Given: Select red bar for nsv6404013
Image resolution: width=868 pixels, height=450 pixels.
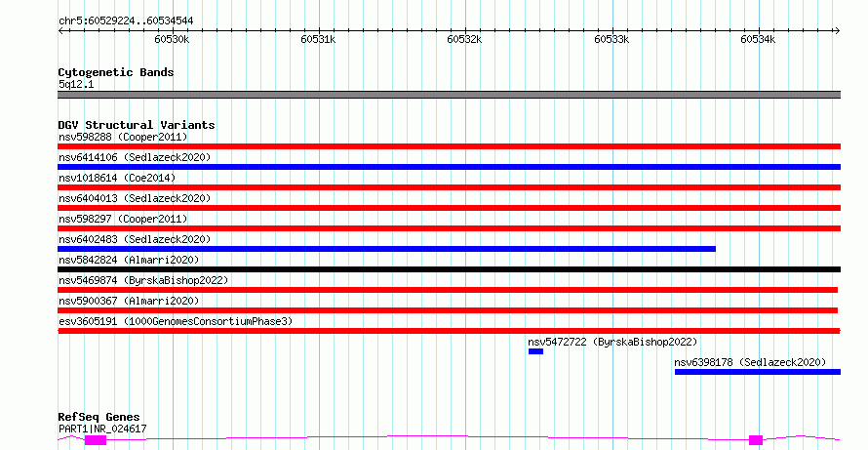Looking at the screenshot, I should [x=449, y=208].
